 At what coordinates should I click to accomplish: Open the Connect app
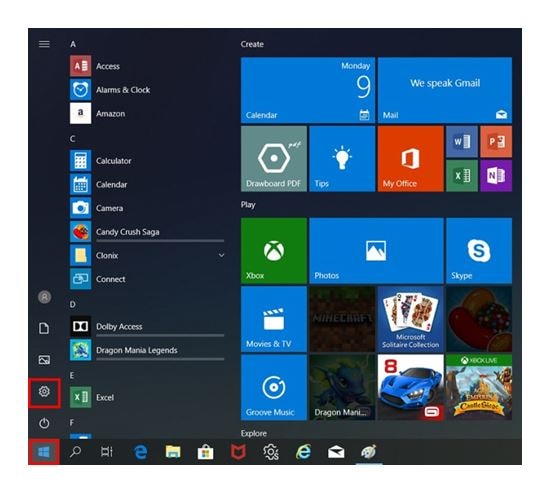pyautogui.click(x=147, y=279)
